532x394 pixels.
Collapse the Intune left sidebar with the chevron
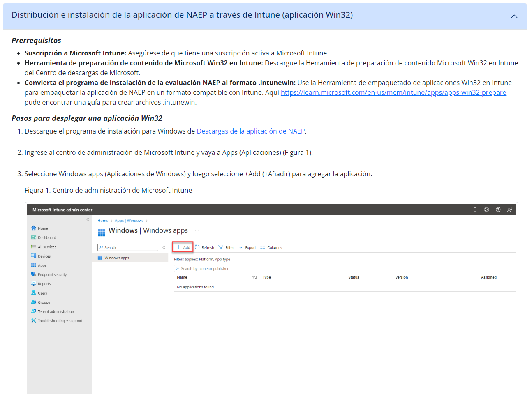pos(88,219)
